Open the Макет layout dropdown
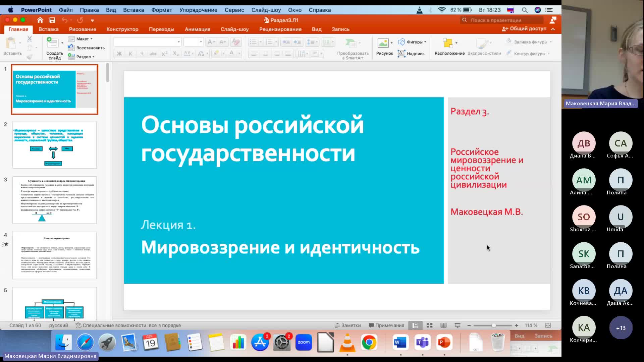This screenshot has height=362, width=644. (x=80, y=39)
